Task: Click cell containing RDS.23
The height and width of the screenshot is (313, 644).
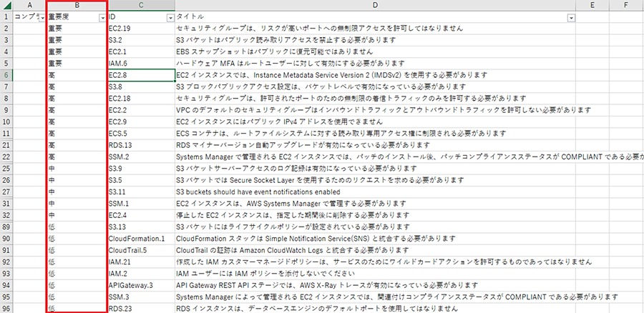Action: pyautogui.click(x=141, y=308)
